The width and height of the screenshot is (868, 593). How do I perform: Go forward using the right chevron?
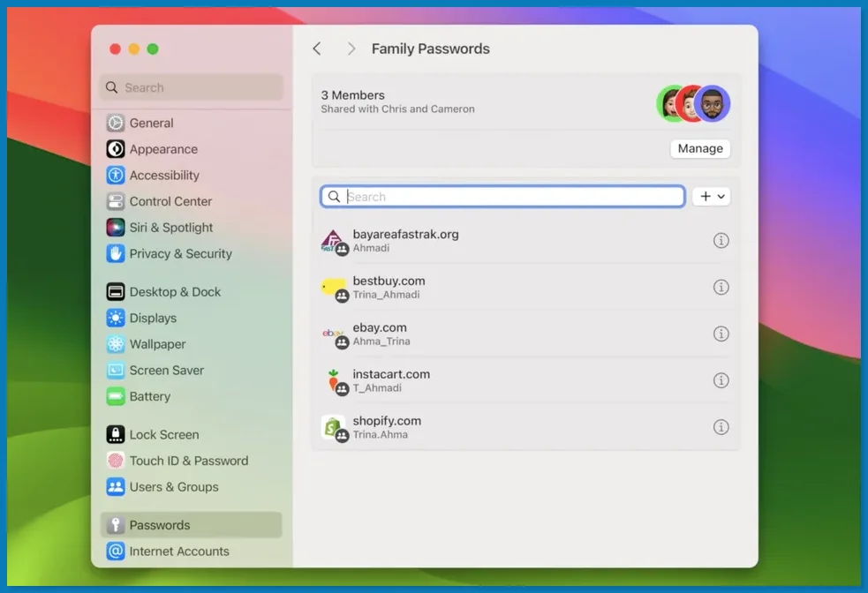351,49
